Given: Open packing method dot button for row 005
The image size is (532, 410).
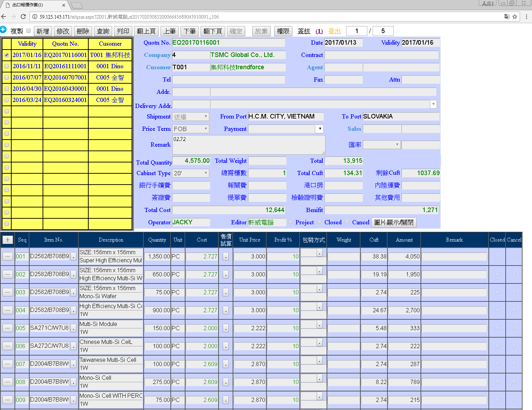Looking at the screenshot, I should [x=319, y=324].
